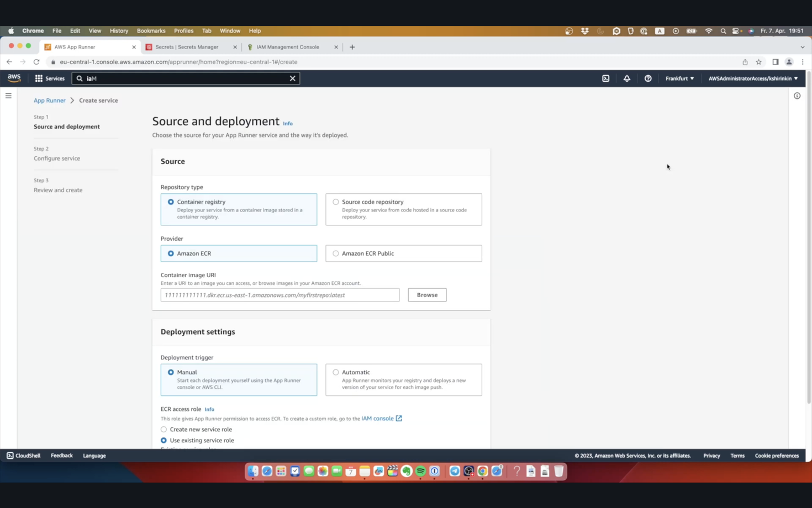This screenshot has width=812, height=508.
Task: Open the Dropbox menu bar icon
Action: point(584,31)
